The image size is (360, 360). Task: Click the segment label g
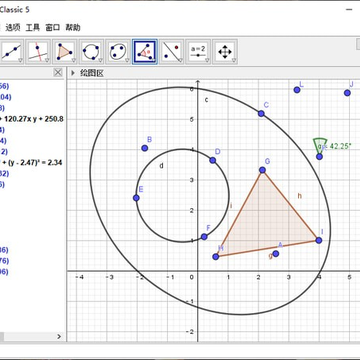click(x=270, y=256)
